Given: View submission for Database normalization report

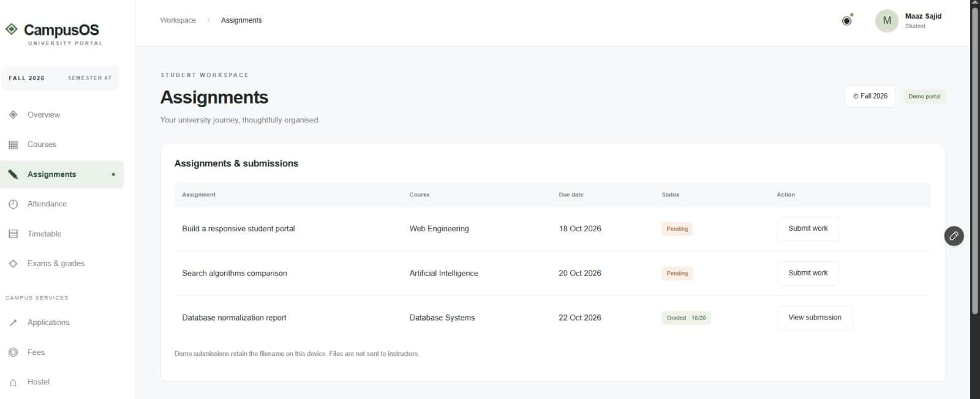Looking at the screenshot, I should (815, 318).
